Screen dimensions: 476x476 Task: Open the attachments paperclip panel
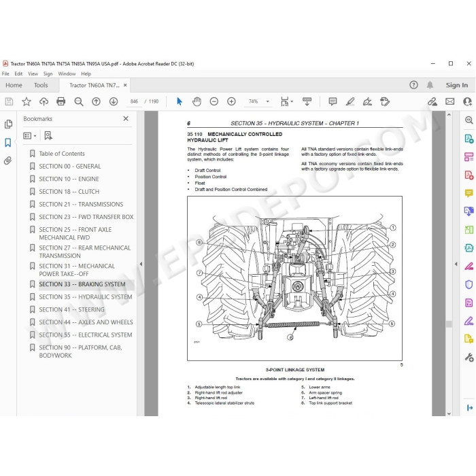point(8,160)
